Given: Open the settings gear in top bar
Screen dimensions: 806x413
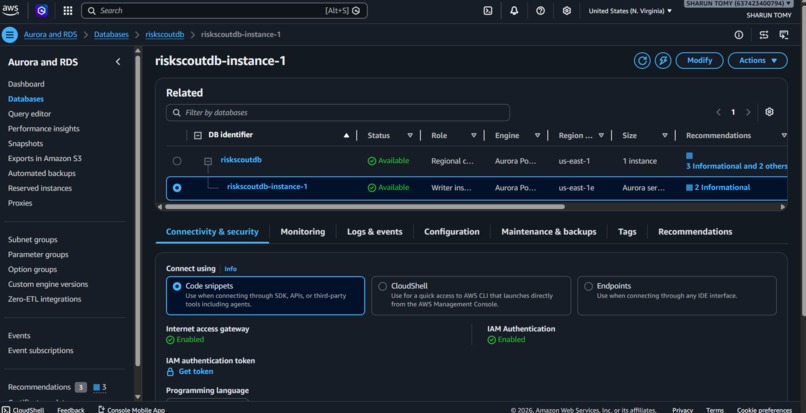Looking at the screenshot, I should point(566,11).
